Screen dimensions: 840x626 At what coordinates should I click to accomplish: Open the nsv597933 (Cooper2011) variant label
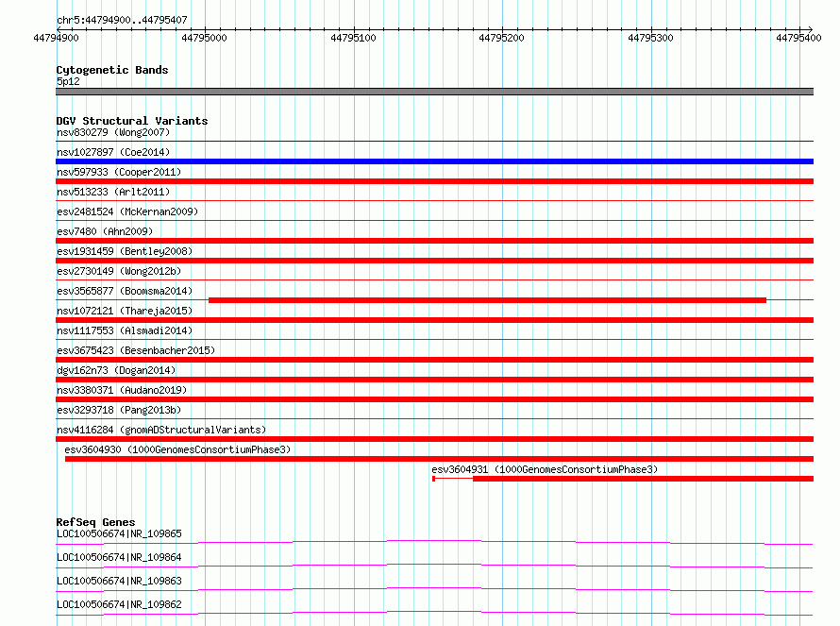tap(119, 172)
